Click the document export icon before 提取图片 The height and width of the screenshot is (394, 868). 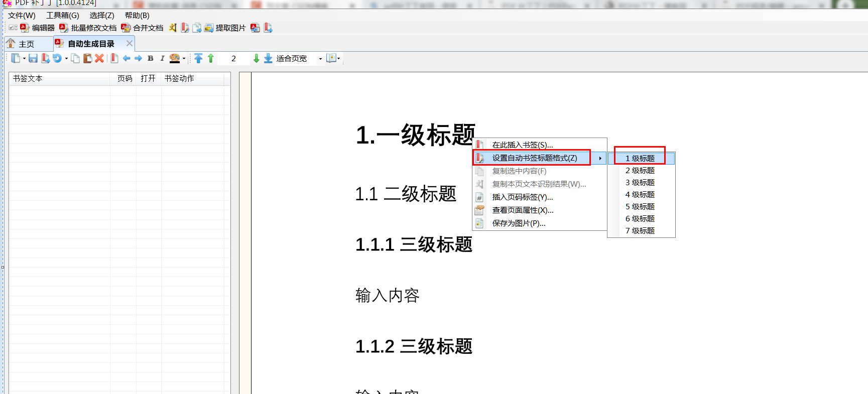[197, 28]
